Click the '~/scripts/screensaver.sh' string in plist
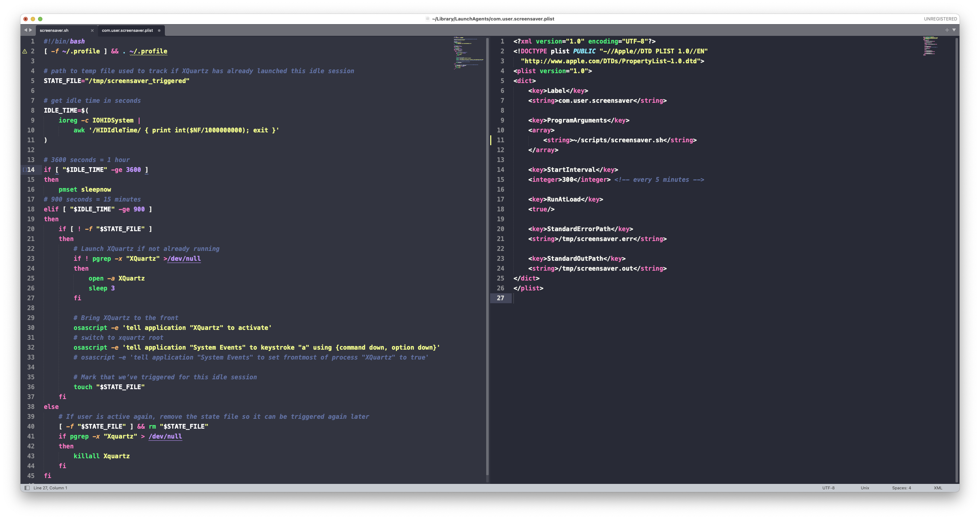Screen dimensions: 980x519 (618, 140)
